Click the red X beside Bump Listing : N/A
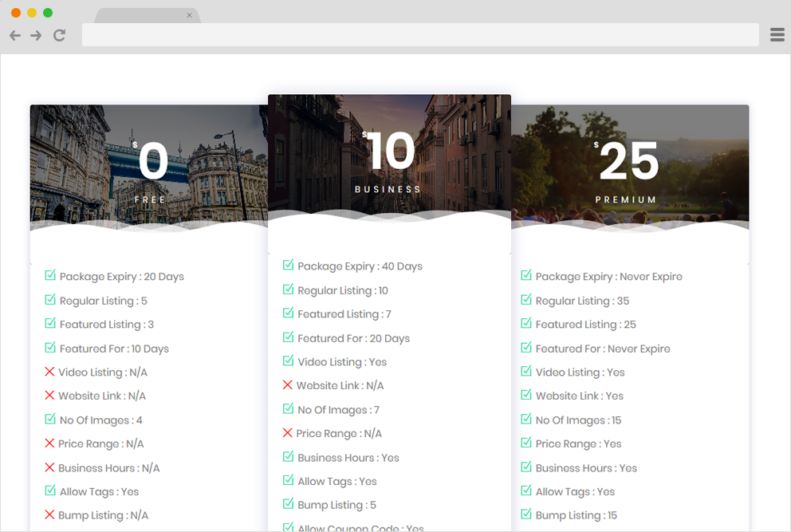Viewport: 791px width, 532px height. point(49,514)
